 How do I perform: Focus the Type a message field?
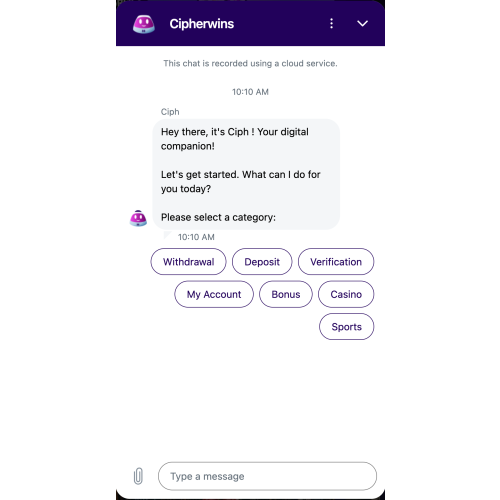(267, 476)
